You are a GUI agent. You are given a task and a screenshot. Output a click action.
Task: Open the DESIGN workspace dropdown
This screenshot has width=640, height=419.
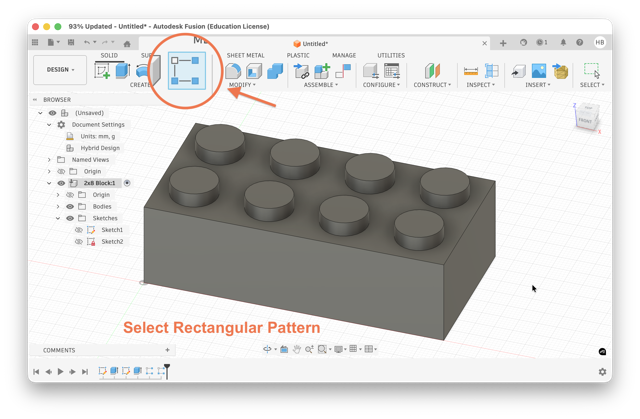(x=60, y=70)
